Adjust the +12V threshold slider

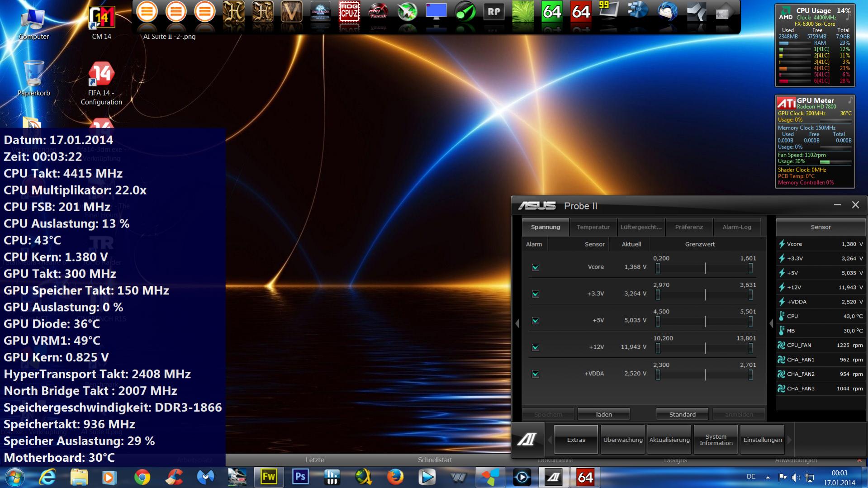pos(704,348)
